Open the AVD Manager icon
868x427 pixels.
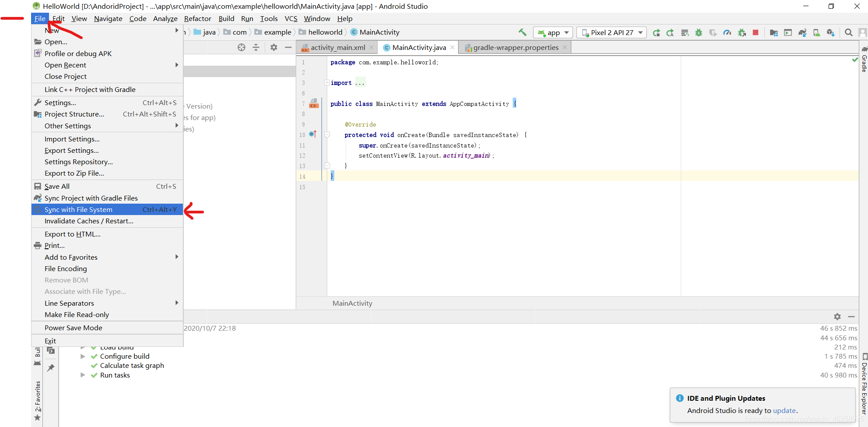pos(816,33)
